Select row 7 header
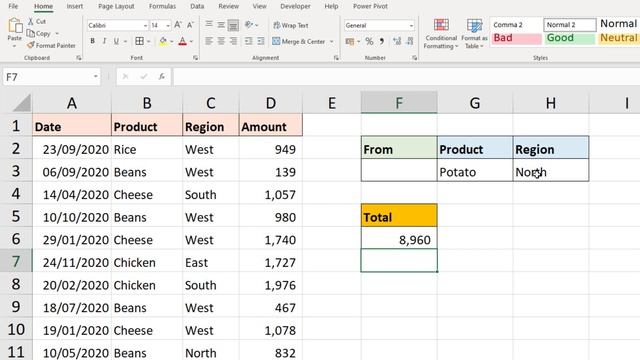Viewport: 640px width, 360px height. (x=16, y=261)
